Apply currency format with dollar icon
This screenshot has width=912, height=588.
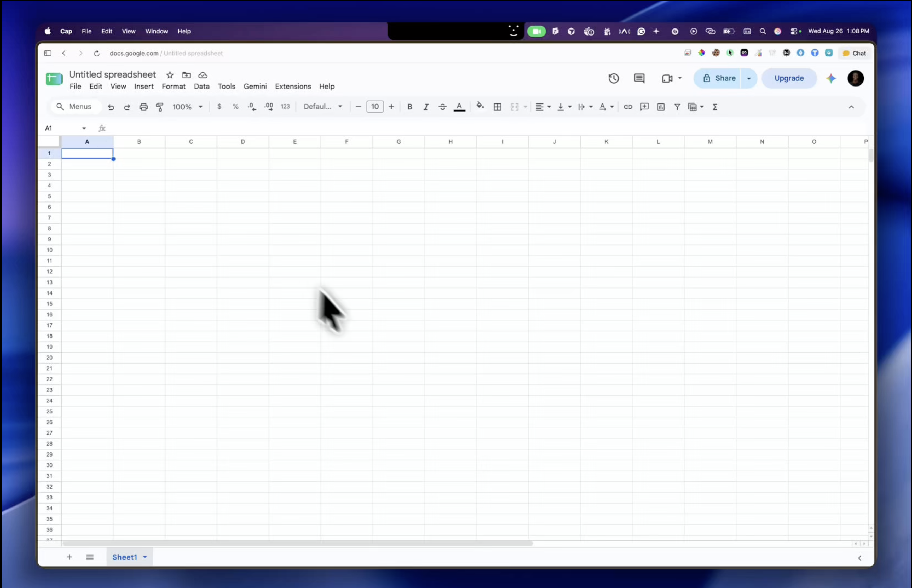[x=219, y=107]
